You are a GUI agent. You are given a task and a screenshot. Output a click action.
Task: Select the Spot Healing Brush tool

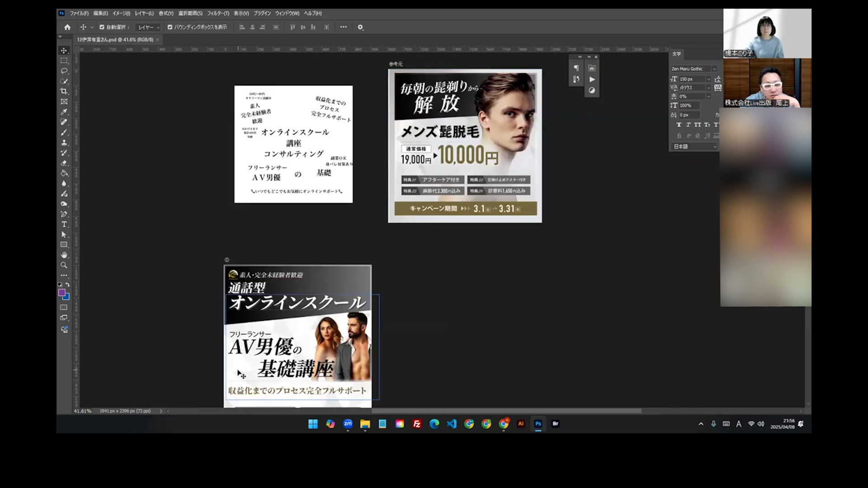[64, 122]
